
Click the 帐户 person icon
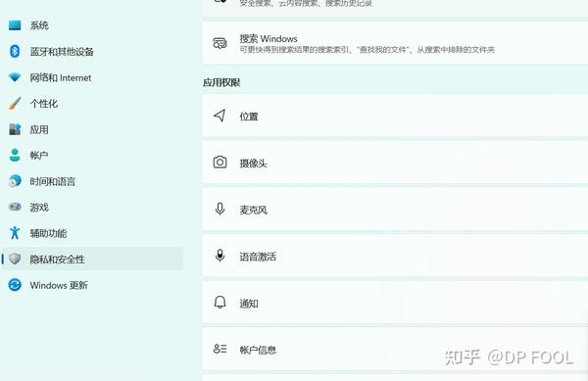point(15,155)
